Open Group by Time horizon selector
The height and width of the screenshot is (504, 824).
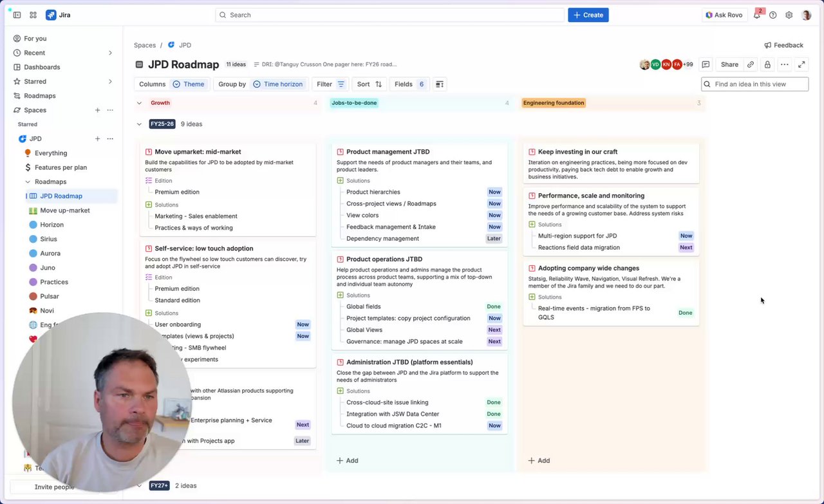(260, 84)
